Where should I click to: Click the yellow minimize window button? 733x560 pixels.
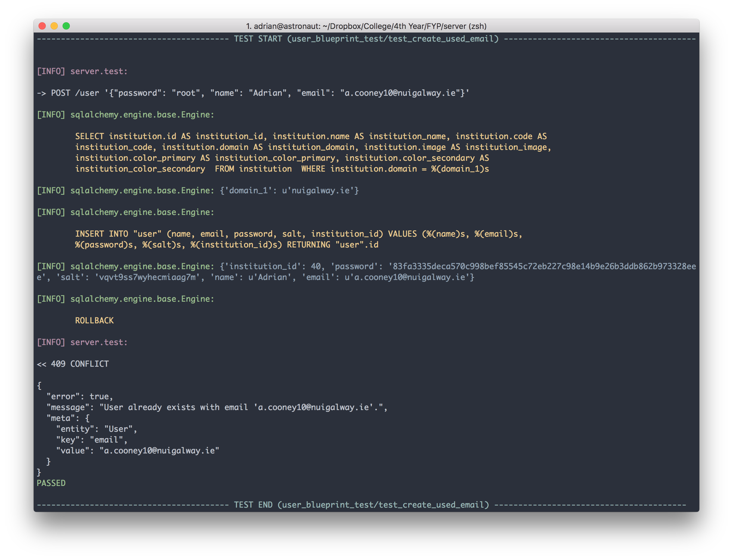coord(54,26)
